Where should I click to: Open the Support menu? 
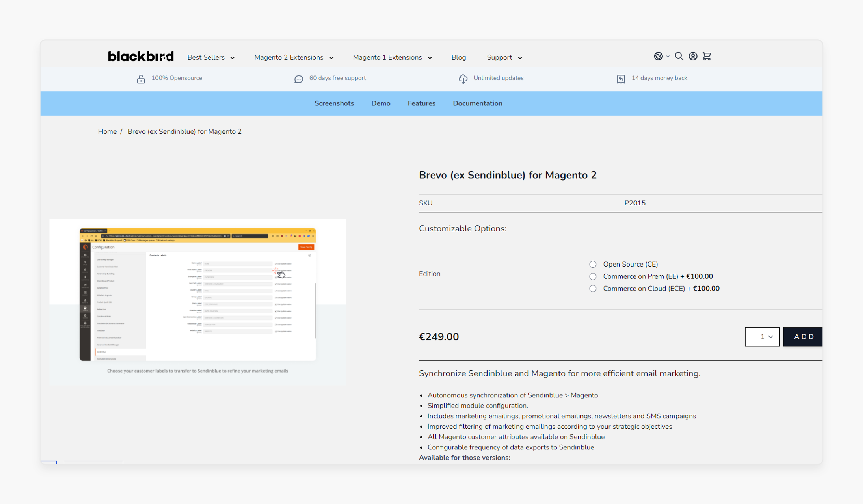click(503, 57)
